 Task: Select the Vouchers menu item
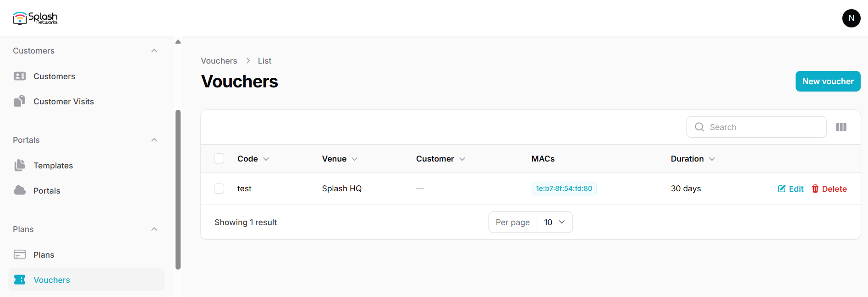(86, 280)
